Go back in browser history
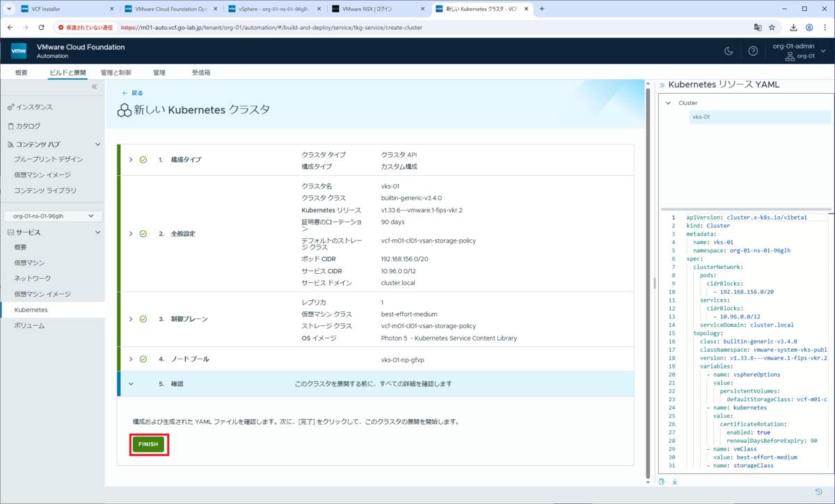Image resolution: width=835 pixels, height=504 pixels. (10, 27)
